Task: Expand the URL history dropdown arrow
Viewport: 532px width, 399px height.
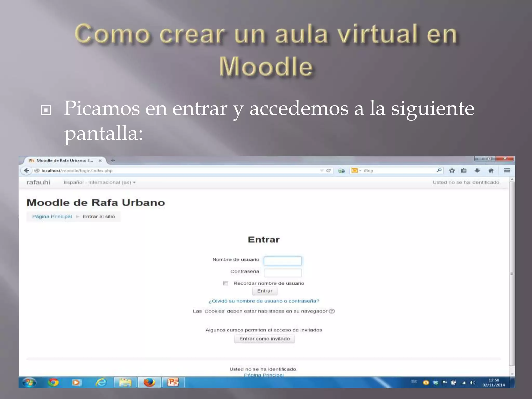Action: [x=322, y=171]
